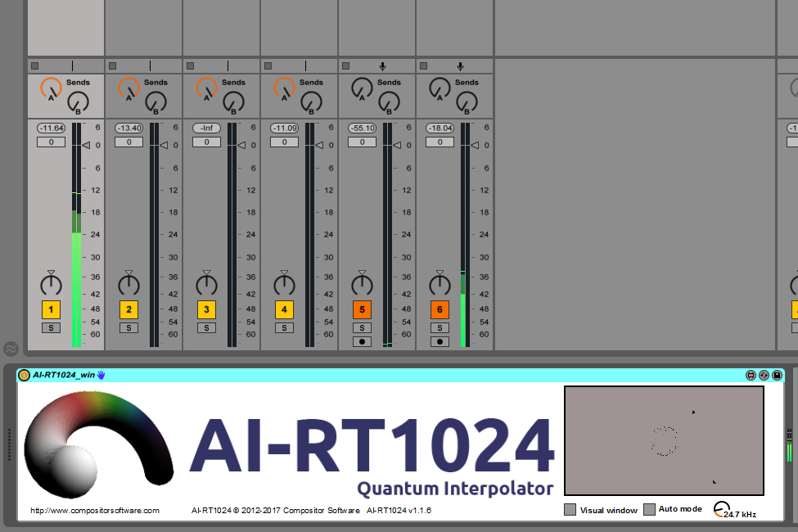This screenshot has width=798, height=532.
Task: Click the -Inf peak level display on track 3
Action: click(x=206, y=128)
